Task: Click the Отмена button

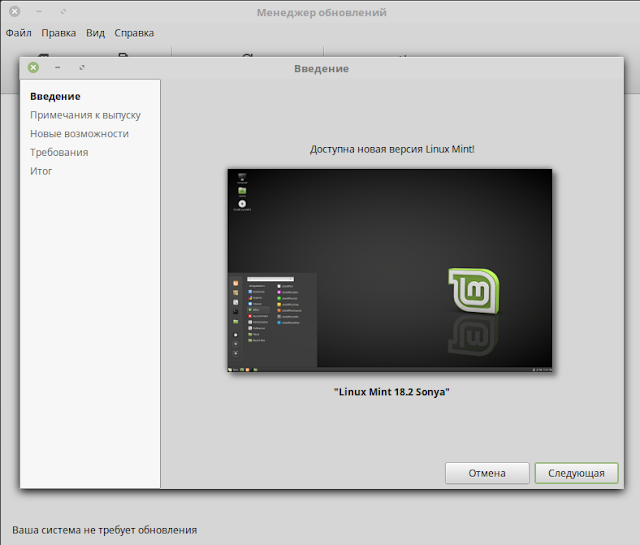Action: tap(487, 473)
